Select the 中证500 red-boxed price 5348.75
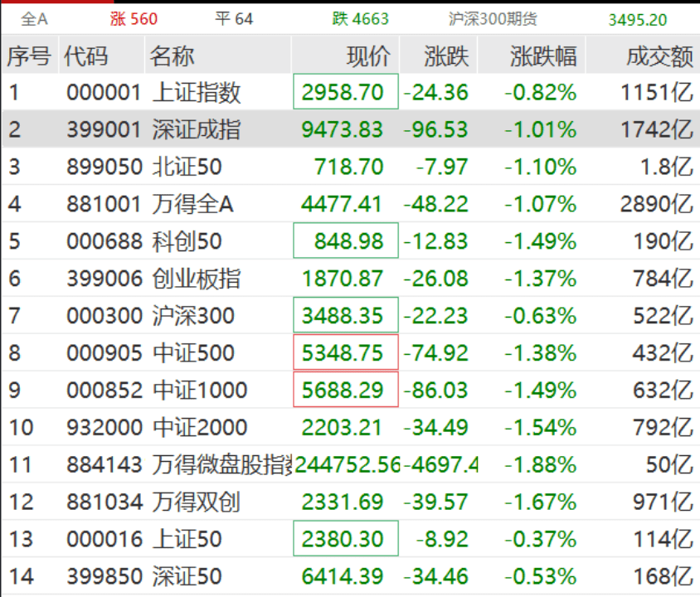The width and height of the screenshot is (700, 597). coord(347,353)
